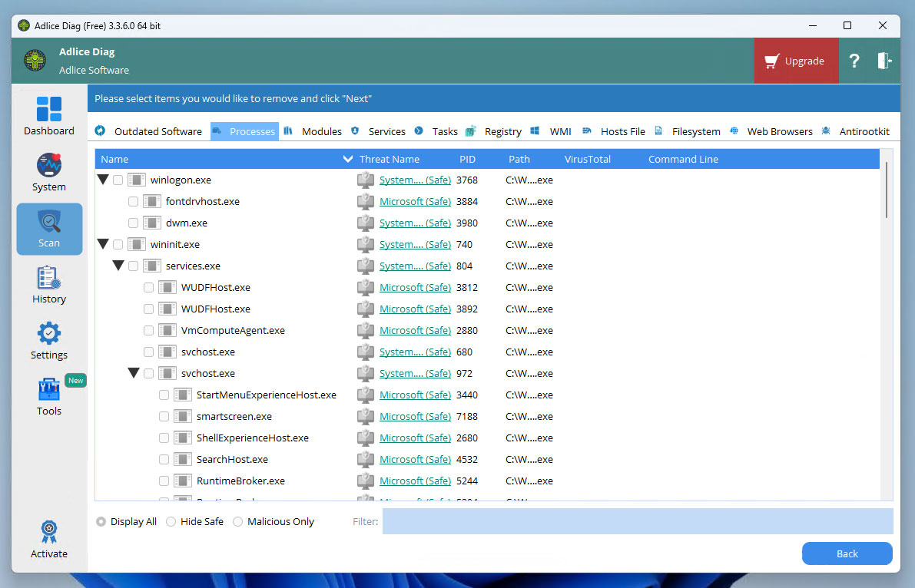Open the Tools toolbox icon
The image size is (915, 588).
[49, 390]
